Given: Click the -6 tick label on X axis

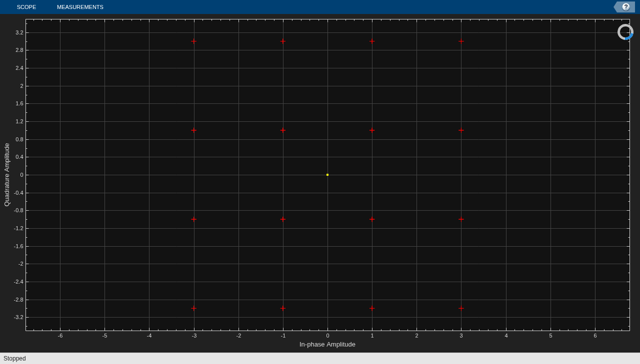Looking at the screenshot, I should [x=60, y=336].
